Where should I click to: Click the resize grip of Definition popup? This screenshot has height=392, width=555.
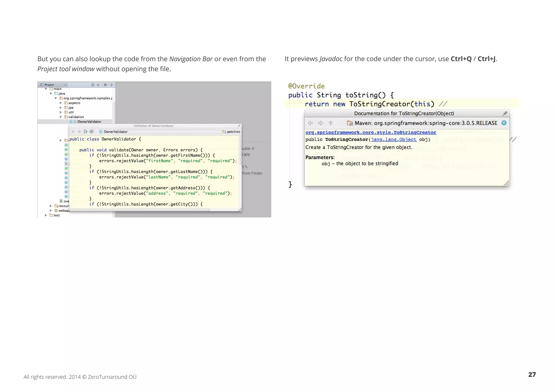240,210
